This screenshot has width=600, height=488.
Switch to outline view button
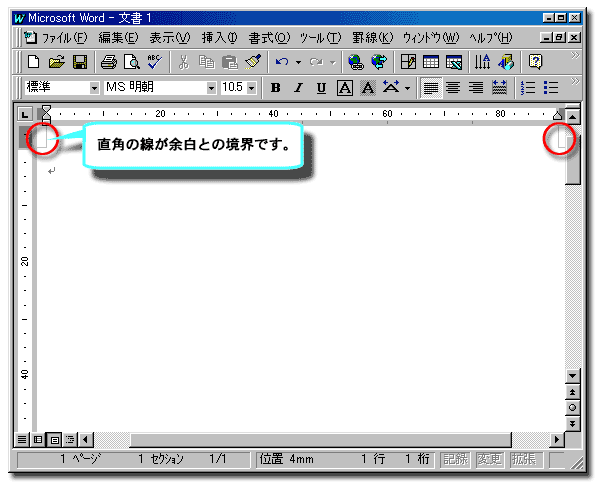pos(70,439)
